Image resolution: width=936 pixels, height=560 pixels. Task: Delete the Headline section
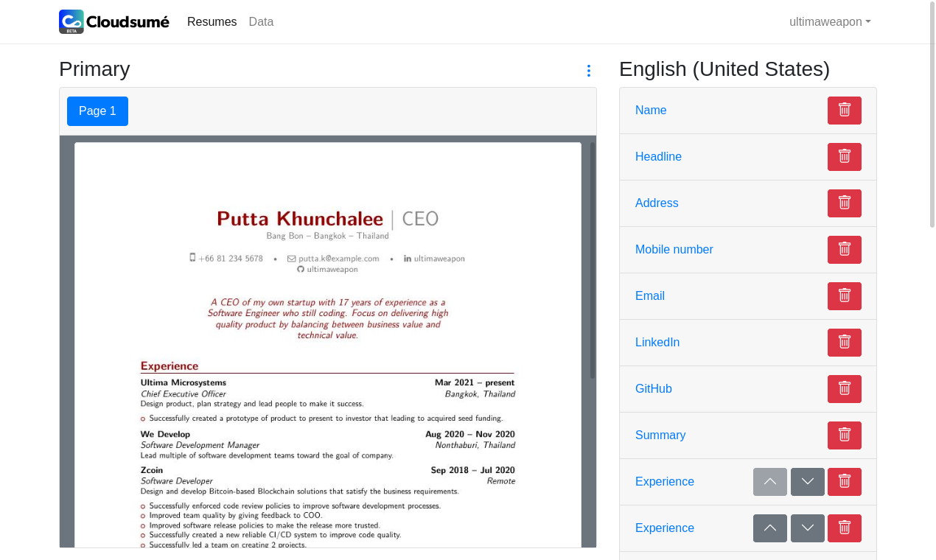(x=845, y=157)
